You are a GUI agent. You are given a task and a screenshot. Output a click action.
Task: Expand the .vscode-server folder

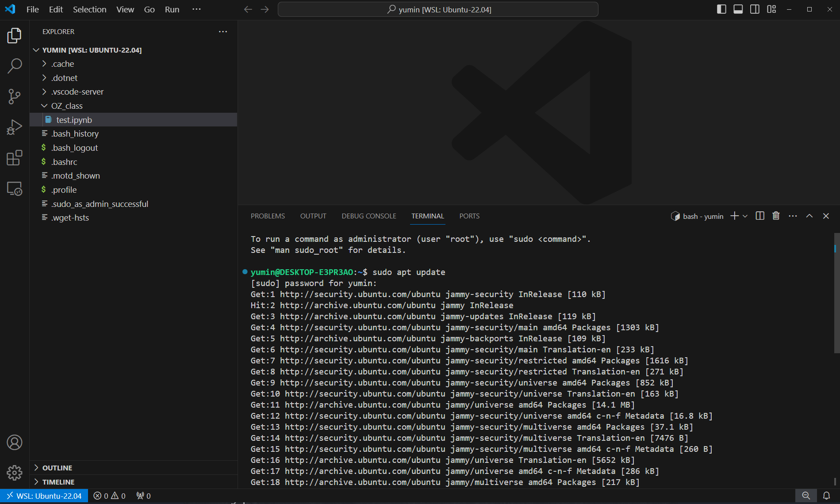134,92
